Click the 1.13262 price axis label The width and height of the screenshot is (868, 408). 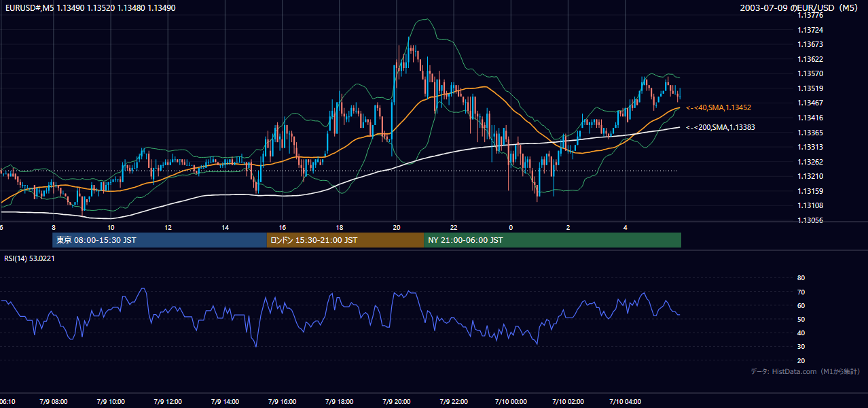pos(810,162)
